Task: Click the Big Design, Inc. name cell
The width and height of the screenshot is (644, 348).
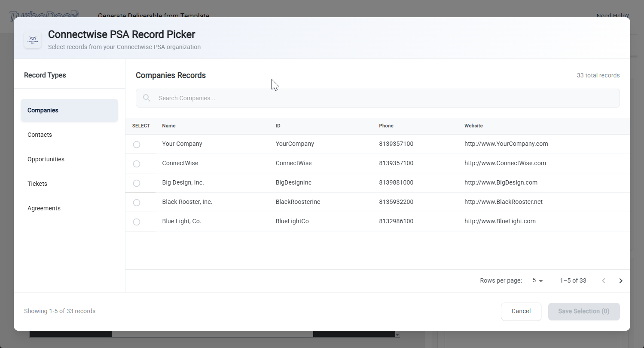Action: (x=183, y=182)
